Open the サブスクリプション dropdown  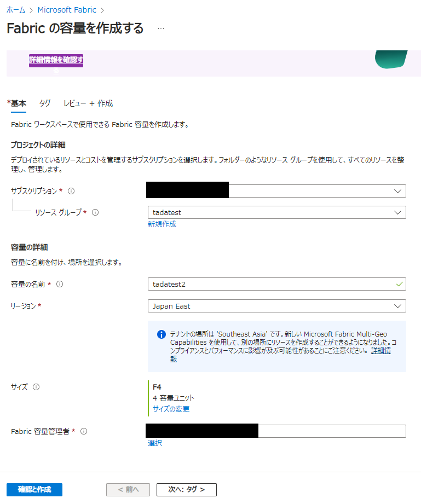tap(276, 191)
